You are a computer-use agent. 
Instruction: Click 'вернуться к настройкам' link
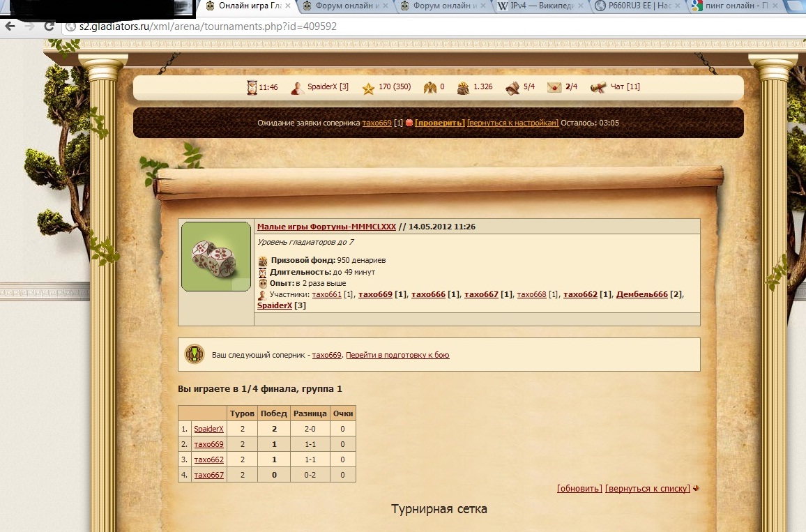[512, 123]
